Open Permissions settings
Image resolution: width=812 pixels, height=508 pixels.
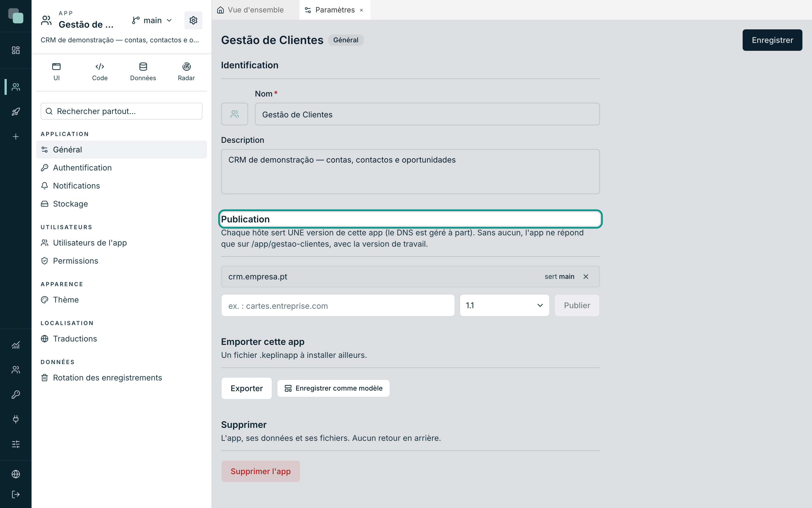[x=122, y=261]
